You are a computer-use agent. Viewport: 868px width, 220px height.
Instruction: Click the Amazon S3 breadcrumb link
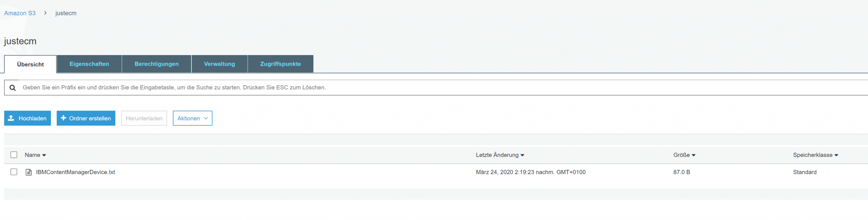click(20, 13)
